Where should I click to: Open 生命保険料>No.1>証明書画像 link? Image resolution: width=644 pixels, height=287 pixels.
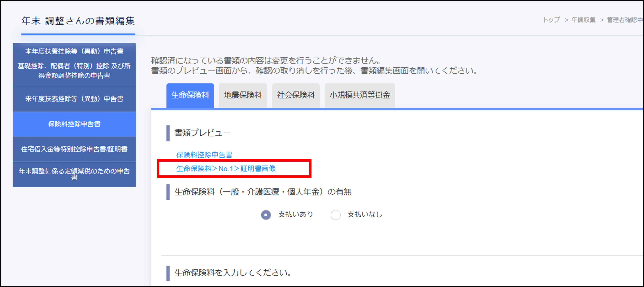coord(226,169)
